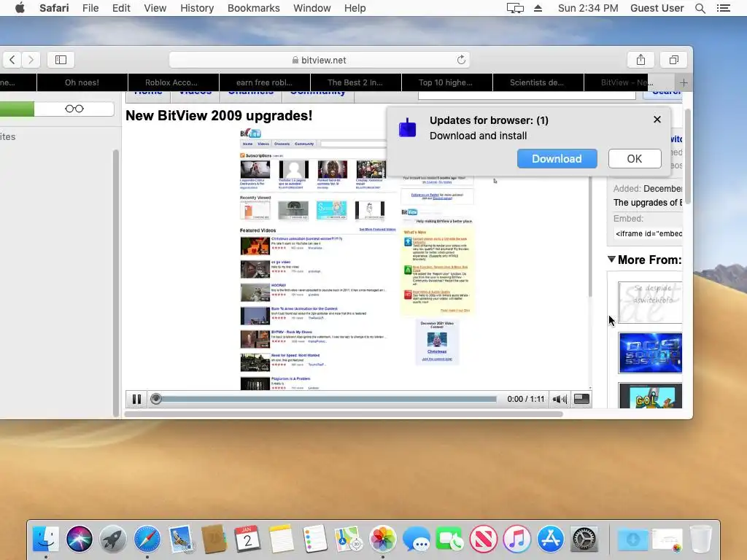Open Launchpad rocket icon in Dock
Screen dimensions: 747x560
tap(113, 539)
